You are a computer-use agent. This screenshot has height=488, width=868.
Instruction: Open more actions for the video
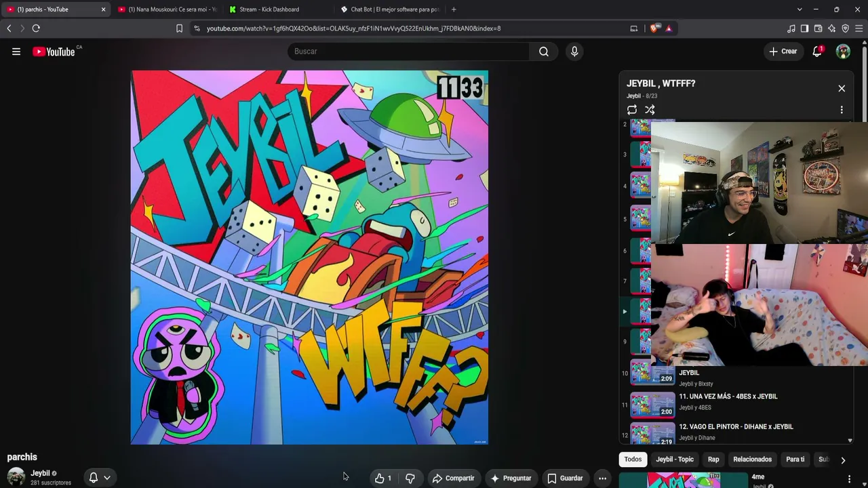click(602, 479)
